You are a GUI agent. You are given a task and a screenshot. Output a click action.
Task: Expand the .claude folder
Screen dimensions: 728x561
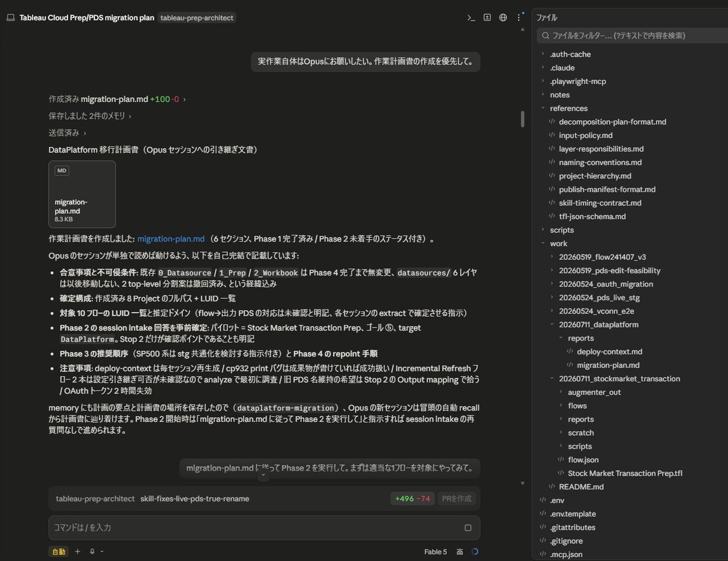557,67
